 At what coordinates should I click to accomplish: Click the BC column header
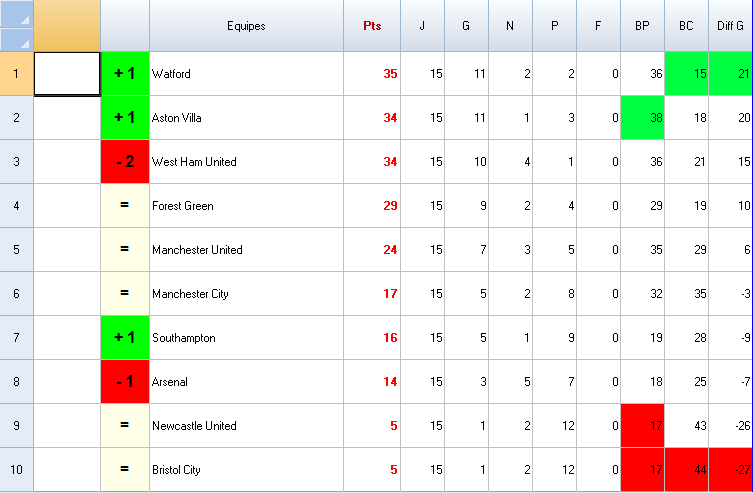point(686,26)
